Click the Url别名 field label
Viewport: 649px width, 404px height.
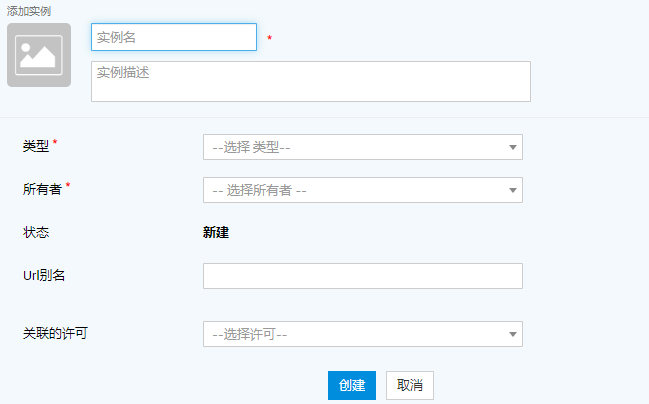tap(44, 275)
